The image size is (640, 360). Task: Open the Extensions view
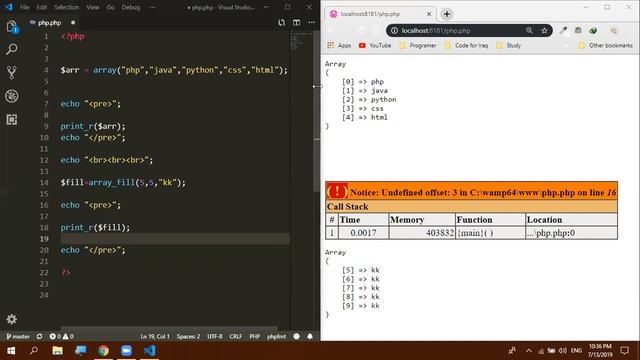point(11,119)
